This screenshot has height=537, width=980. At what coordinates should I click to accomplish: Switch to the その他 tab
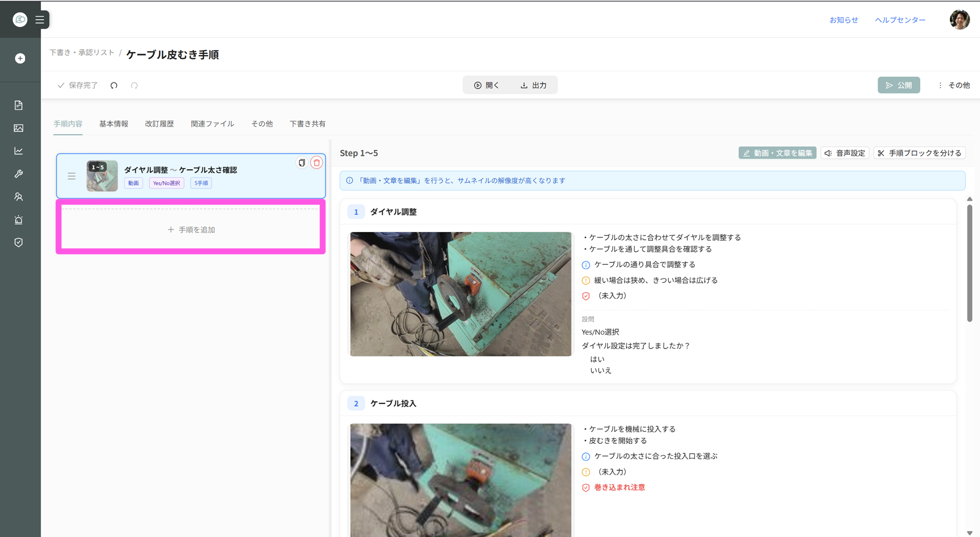[262, 124]
